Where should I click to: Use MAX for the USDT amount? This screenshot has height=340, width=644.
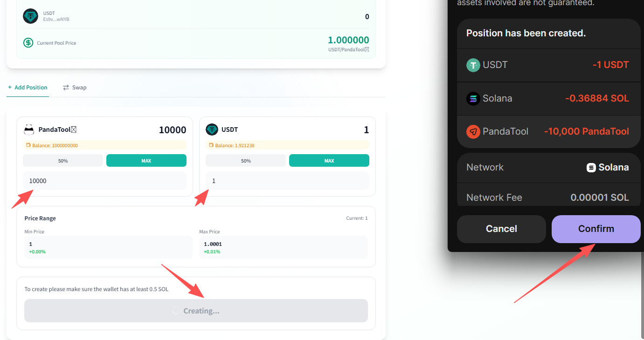(329, 161)
